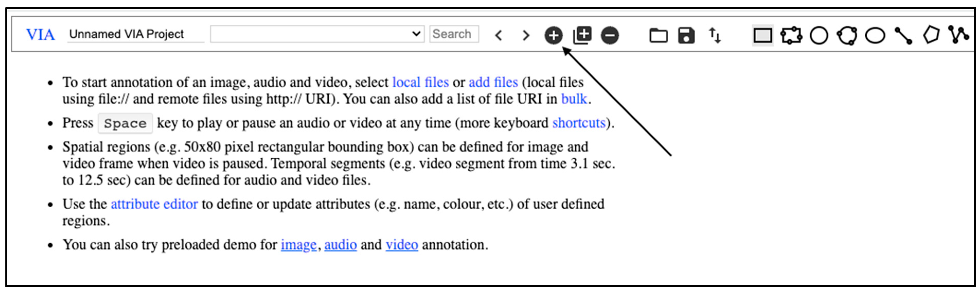The height and width of the screenshot is (291, 980).
Task: Open project using the folder icon
Action: [x=658, y=36]
